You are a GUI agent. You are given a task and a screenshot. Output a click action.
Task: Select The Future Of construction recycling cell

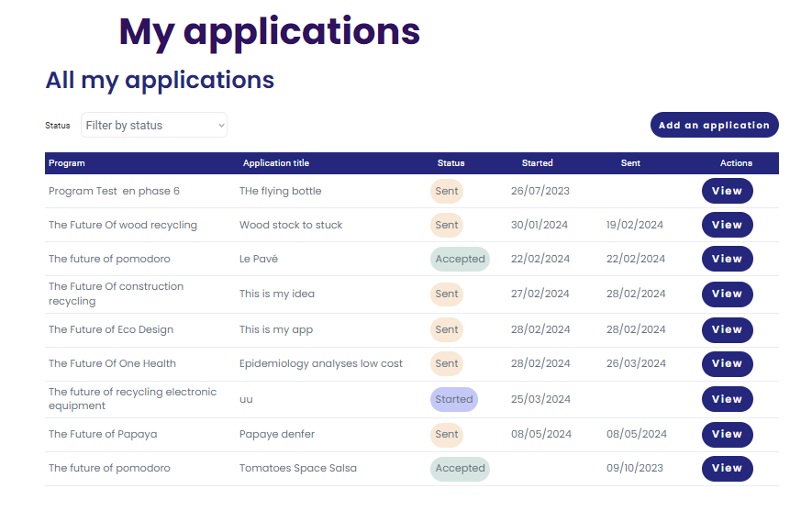click(116, 294)
